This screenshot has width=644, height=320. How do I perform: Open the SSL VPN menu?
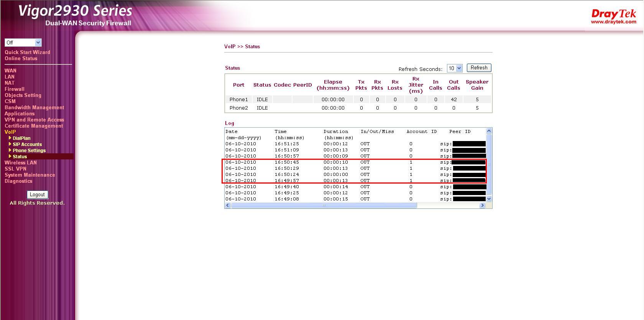tap(16, 169)
